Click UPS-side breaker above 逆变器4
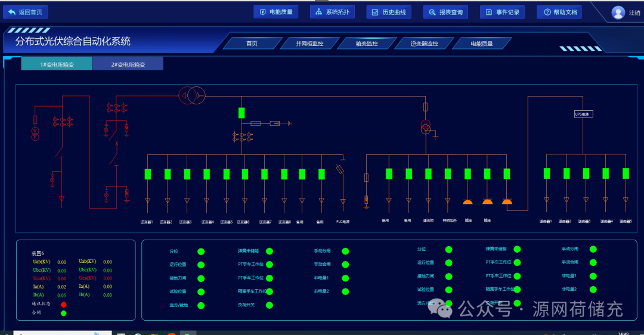The height and width of the screenshot is (335, 644). pyautogui.click(x=605, y=173)
